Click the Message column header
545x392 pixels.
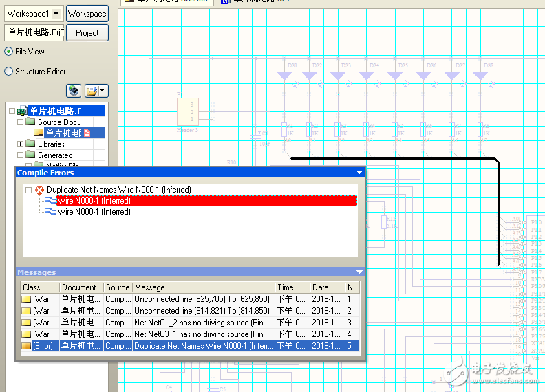(204, 287)
